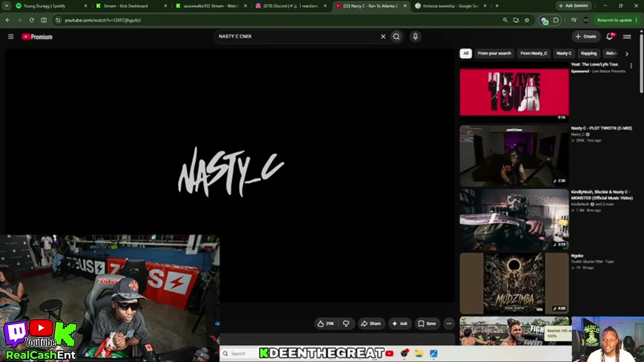Start voice search with the microphone icon

click(x=415, y=36)
